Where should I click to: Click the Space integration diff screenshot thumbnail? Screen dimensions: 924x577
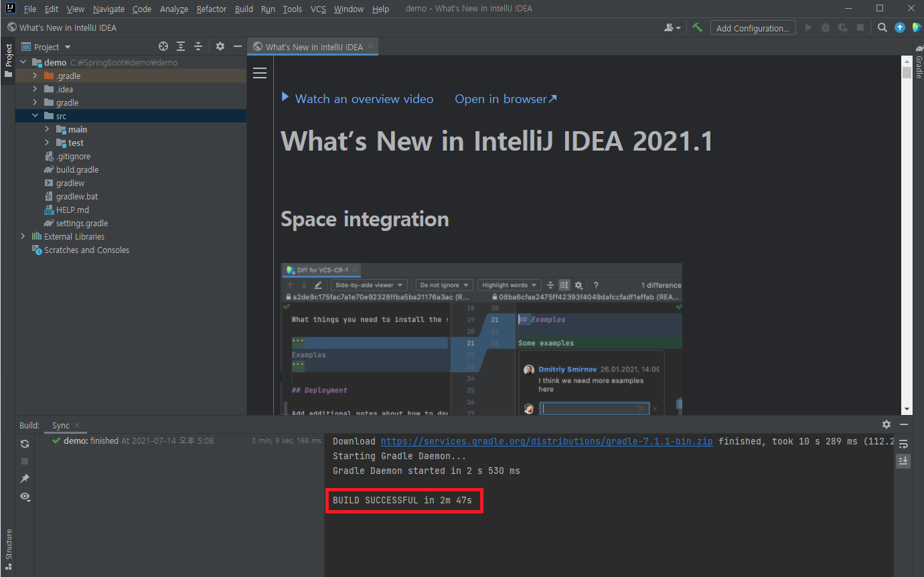tap(481, 339)
